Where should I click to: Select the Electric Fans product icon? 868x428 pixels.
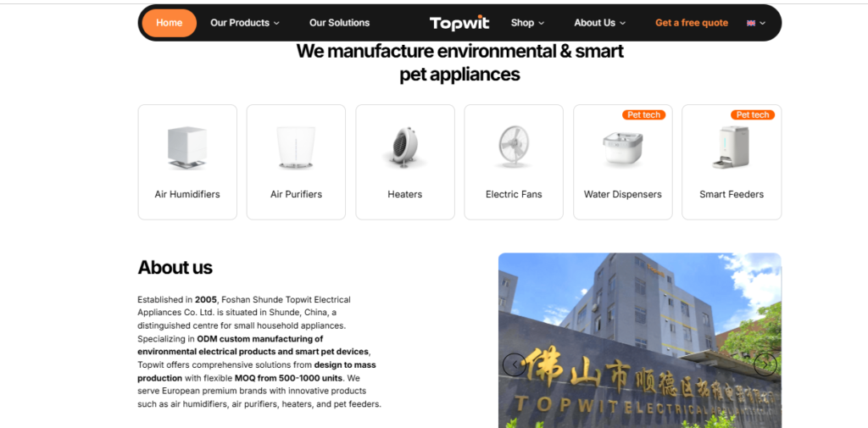[513, 147]
